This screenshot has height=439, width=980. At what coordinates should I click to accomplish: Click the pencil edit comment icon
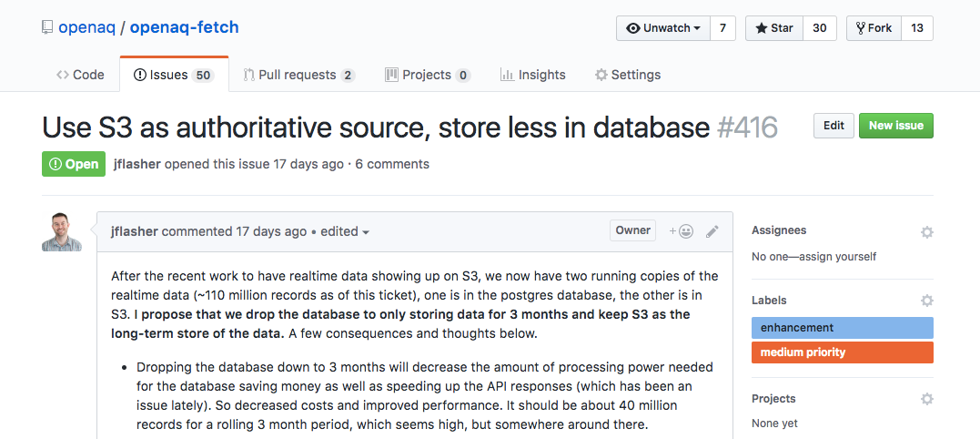(712, 231)
